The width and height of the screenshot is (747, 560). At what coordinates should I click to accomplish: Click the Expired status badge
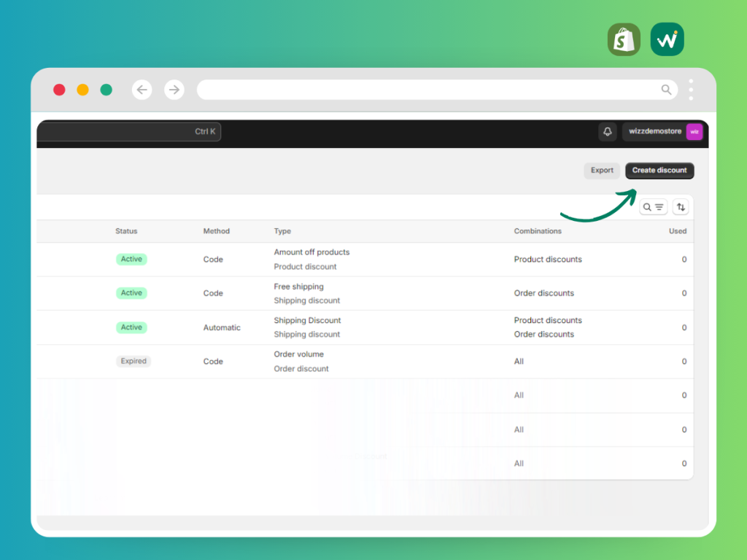(133, 361)
